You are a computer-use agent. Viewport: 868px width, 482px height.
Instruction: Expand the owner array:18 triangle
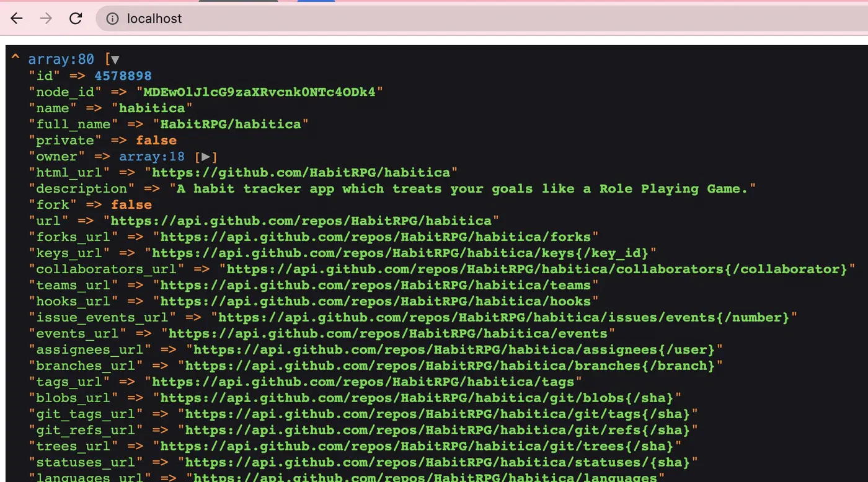[x=206, y=157]
